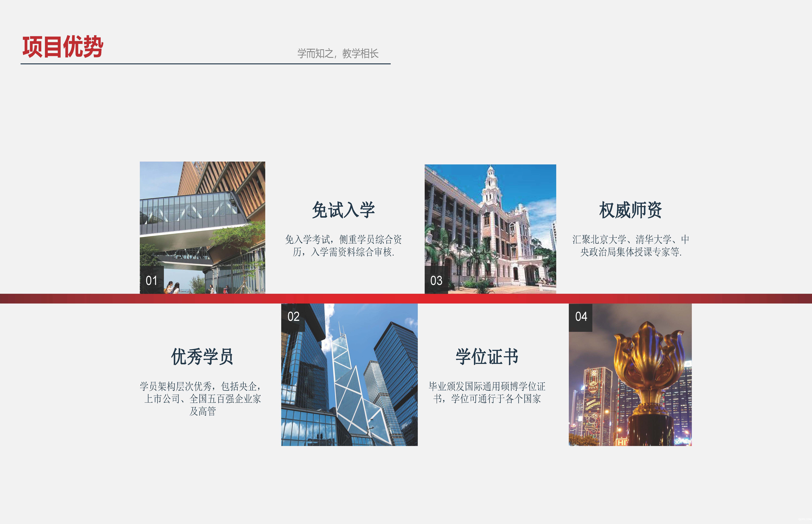Select the 免试入学 heading
Viewport: 812px width, 524px height.
tap(343, 210)
